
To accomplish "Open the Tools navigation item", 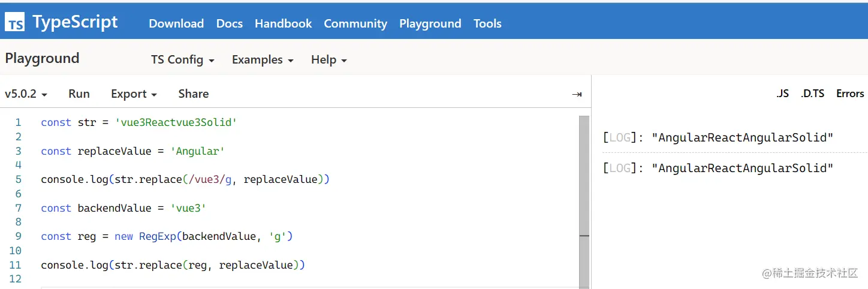I will 487,24.
